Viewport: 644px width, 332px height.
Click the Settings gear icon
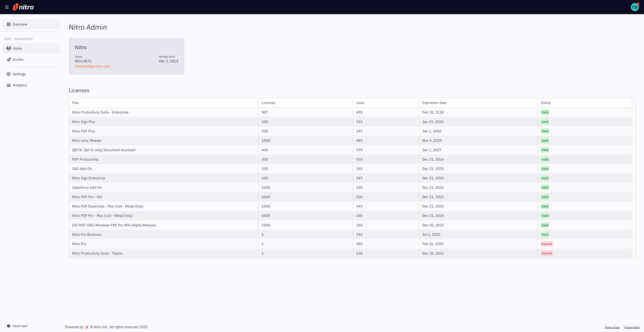point(8,74)
